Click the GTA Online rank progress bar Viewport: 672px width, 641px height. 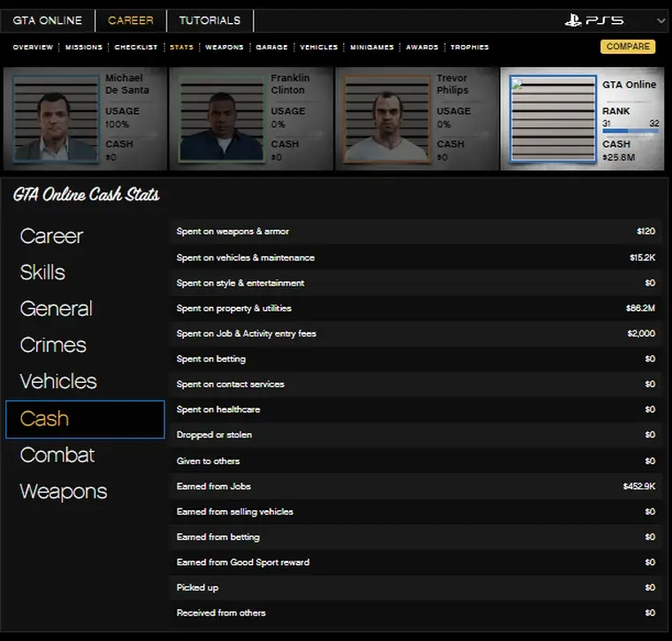630,131
